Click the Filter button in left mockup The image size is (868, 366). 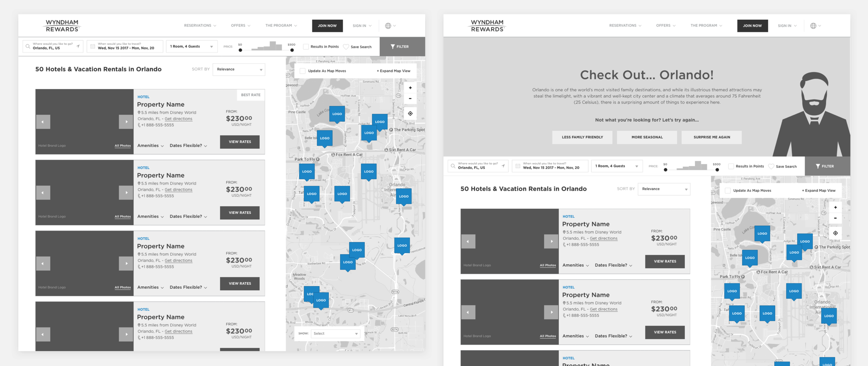402,46
